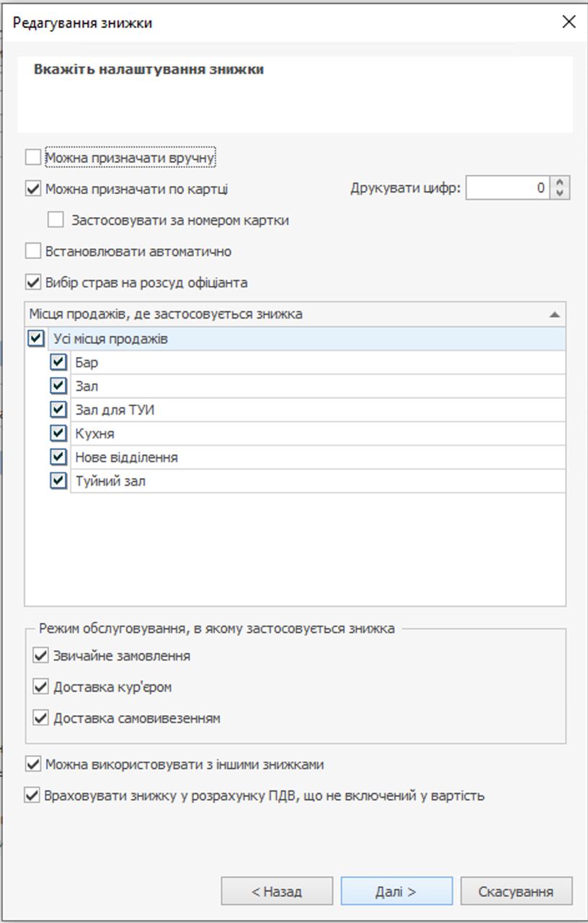The height and width of the screenshot is (923, 588).
Task: Toggle 'Можна використовувати з іншими знижками'
Action: pos(33,764)
